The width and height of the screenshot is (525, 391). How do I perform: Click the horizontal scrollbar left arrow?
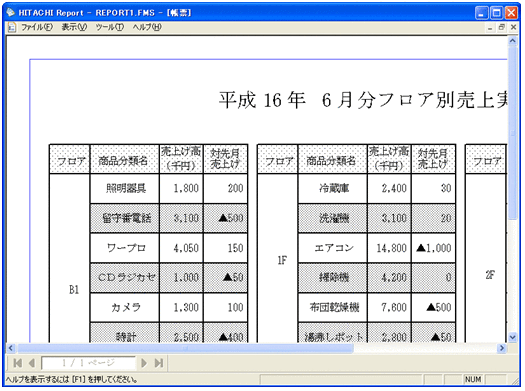pos(11,348)
